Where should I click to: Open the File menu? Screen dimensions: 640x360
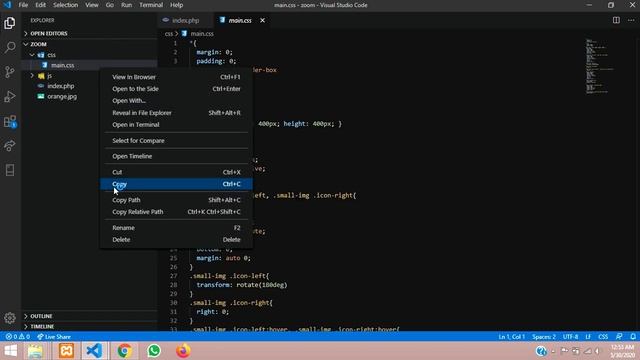point(23,5)
